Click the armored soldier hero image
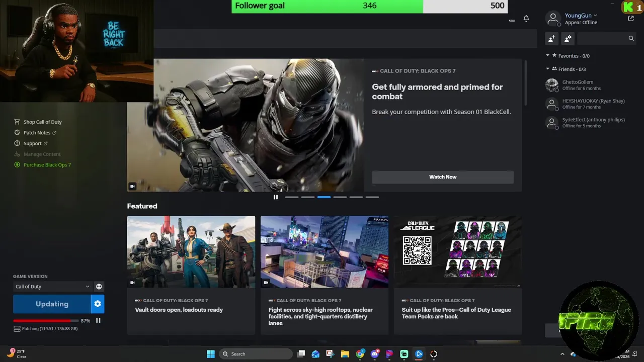The width and height of the screenshot is (644, 362). pos(246,125)
